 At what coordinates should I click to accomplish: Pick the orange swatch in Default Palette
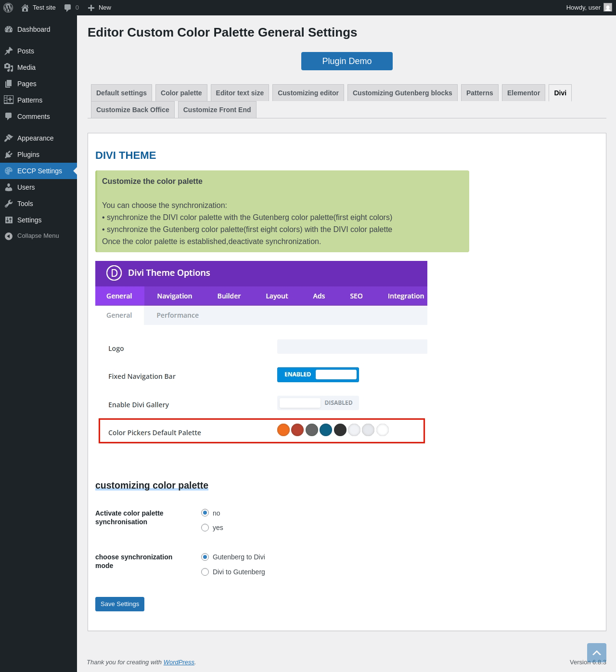[x=283, y=430]
